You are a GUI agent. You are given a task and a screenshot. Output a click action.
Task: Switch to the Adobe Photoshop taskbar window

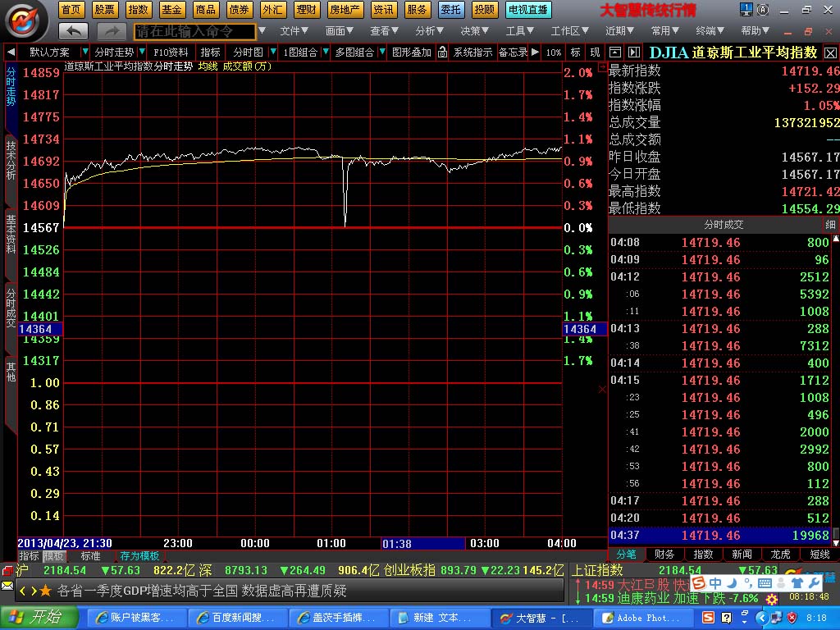click(643, 618)
